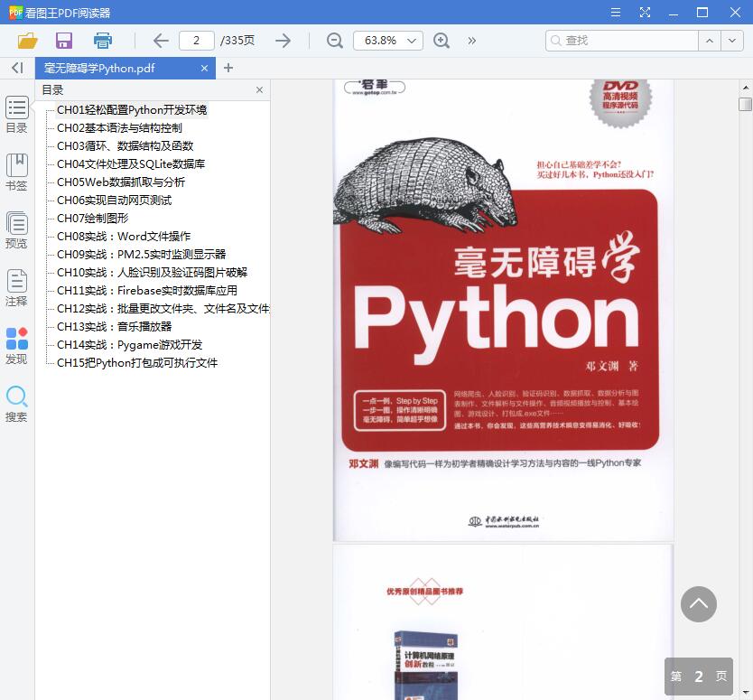
Task: Save the document with the save icon
Action: click(63, 41)
